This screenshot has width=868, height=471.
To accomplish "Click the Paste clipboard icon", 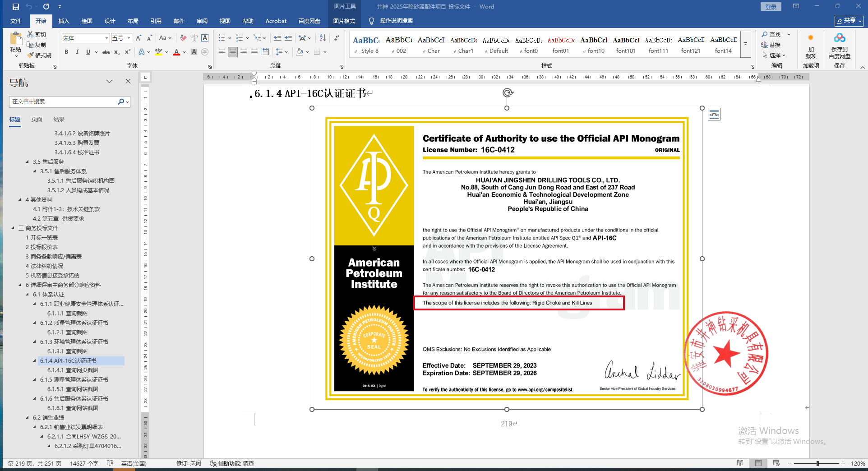I will pyautogui.click(x=16, y=39).
